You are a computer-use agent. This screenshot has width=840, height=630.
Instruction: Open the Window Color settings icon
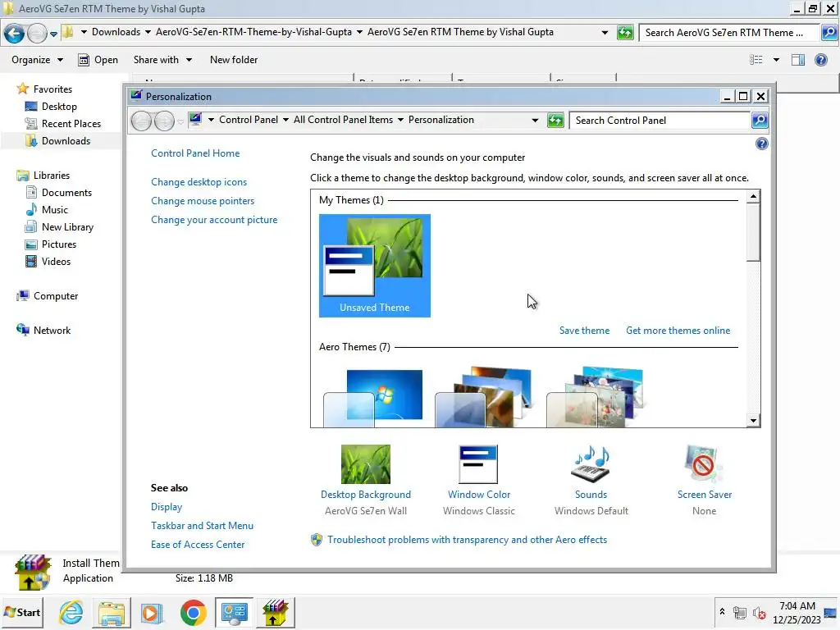click(478, 464)
